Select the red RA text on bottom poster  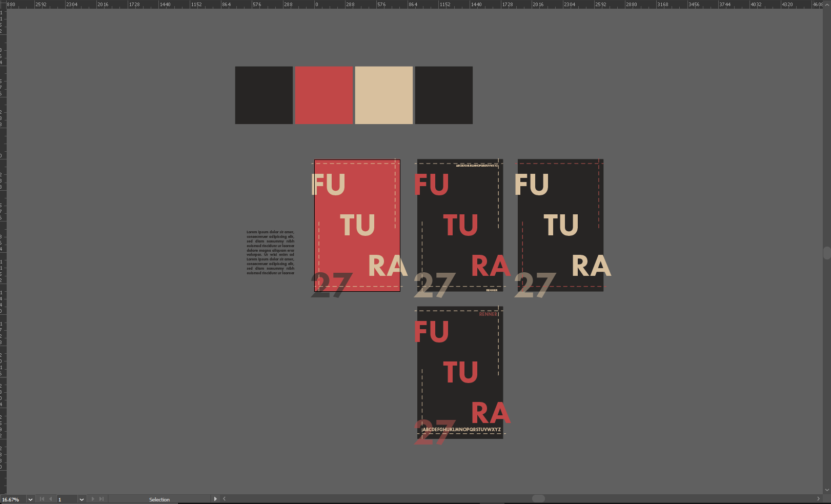(x=491, y=413)
